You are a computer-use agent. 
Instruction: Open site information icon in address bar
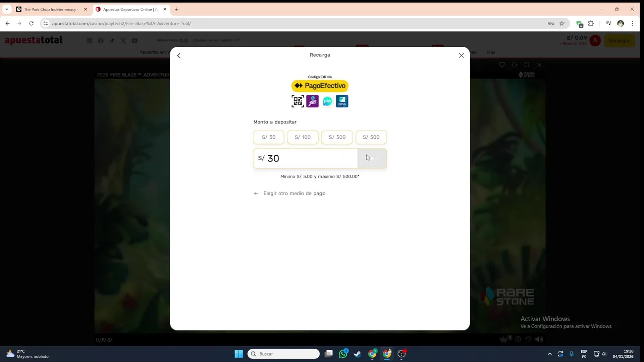coord(45,23)
